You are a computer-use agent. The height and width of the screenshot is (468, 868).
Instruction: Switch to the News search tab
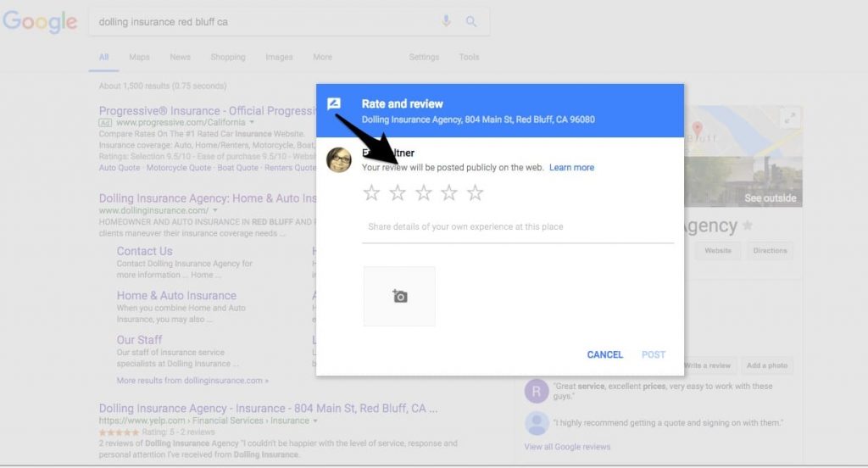180,57
